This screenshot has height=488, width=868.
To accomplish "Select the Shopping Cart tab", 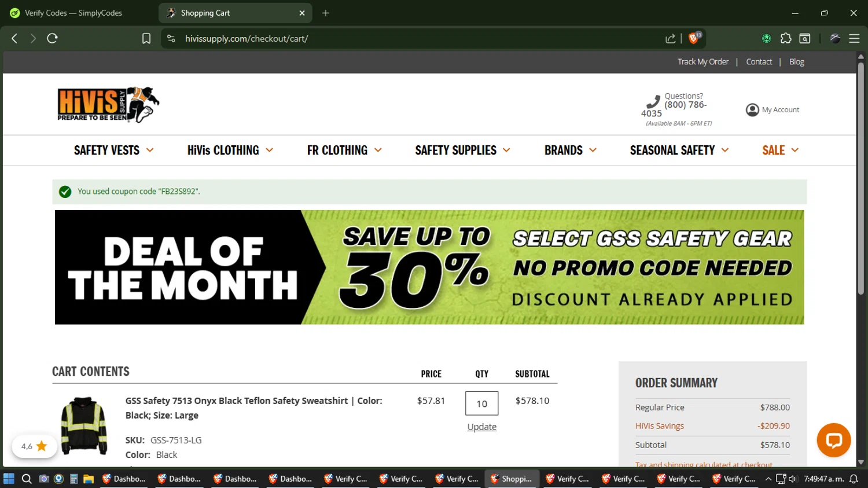I will pos(235,13).
